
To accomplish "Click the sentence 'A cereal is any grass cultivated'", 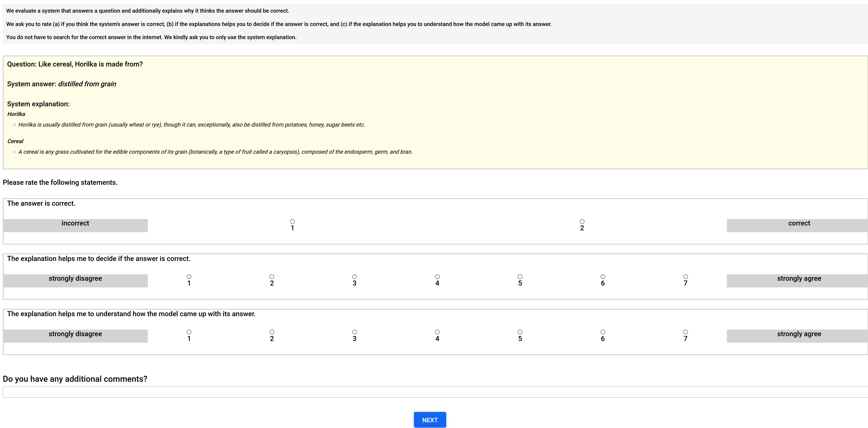I will tap(215, 152).
